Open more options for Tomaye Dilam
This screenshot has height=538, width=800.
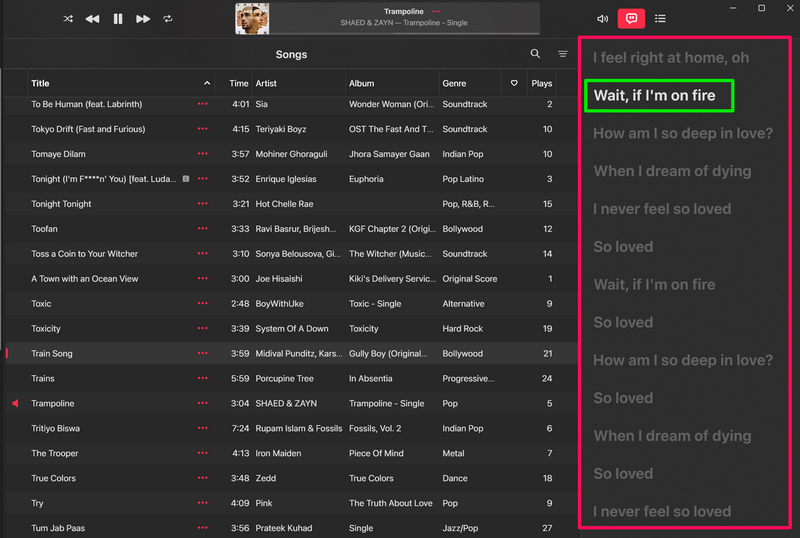pos(203,154)
